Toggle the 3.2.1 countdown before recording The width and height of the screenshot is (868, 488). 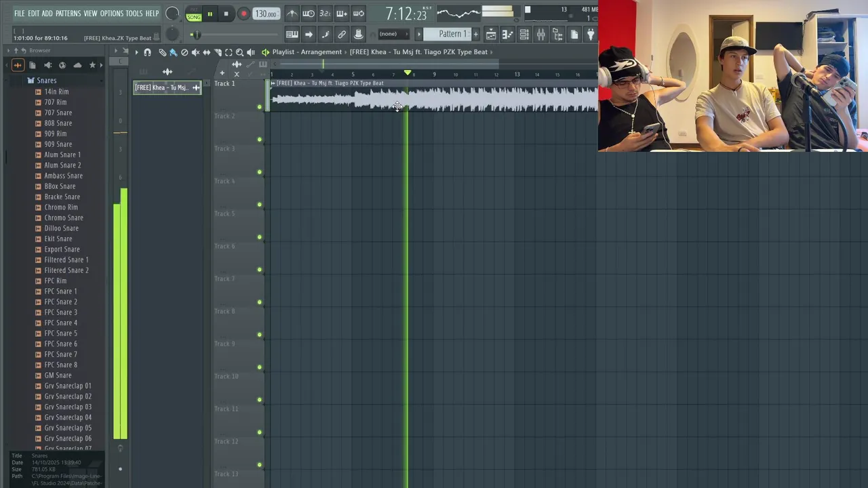click(325, 14)
